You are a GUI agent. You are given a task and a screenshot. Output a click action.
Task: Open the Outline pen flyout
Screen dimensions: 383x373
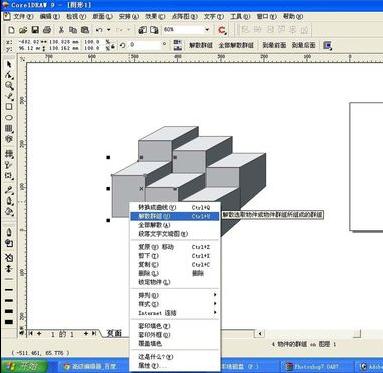coord(9,201)
